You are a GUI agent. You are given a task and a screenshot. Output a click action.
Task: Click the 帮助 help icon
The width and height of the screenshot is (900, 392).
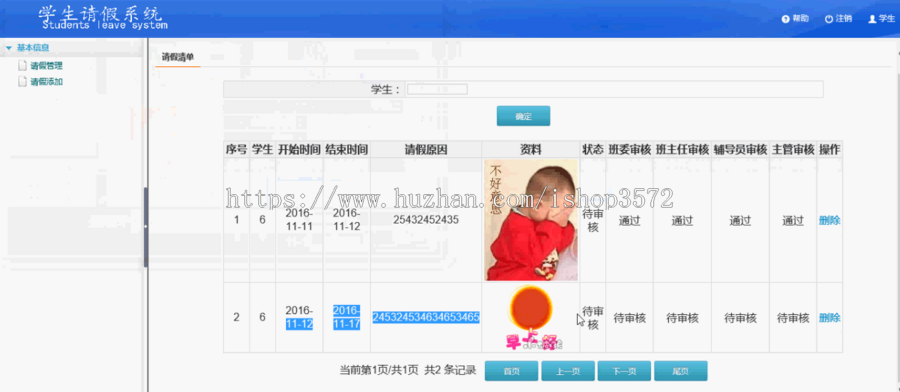coord(785,19)
